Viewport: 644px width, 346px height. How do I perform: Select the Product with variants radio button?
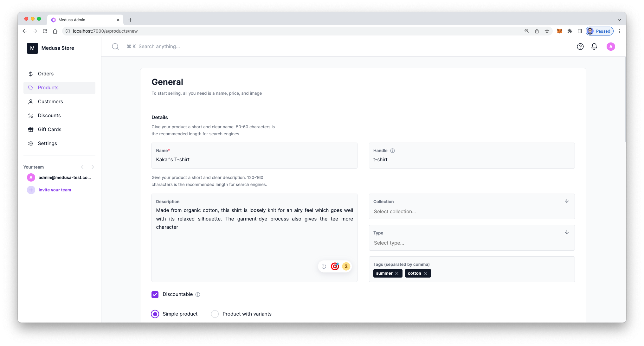214,314
